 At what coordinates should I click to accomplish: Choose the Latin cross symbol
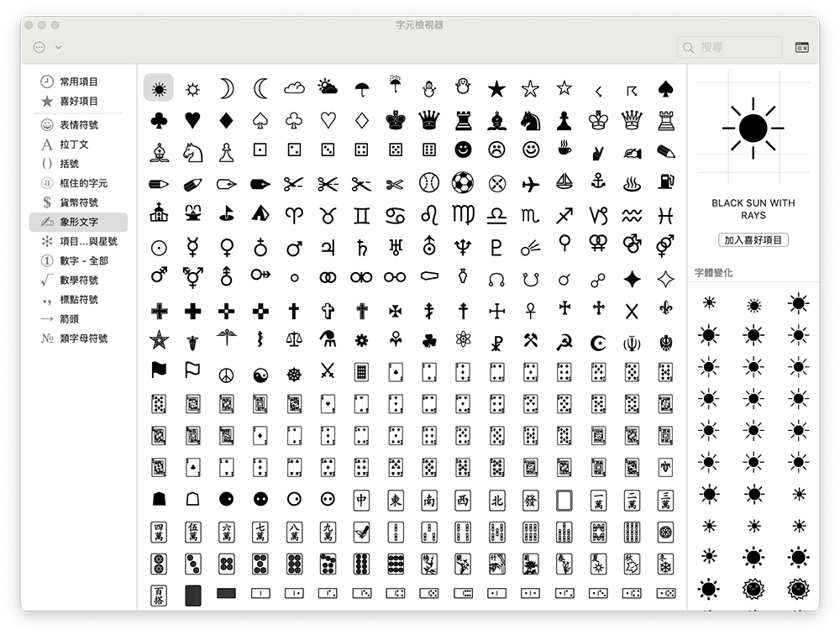[x=293, y=311]
